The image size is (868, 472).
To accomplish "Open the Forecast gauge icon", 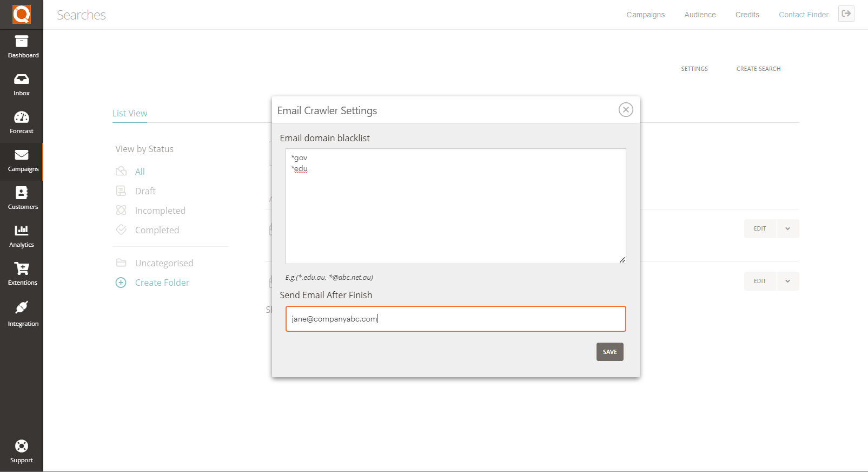I will coord(22,117).
